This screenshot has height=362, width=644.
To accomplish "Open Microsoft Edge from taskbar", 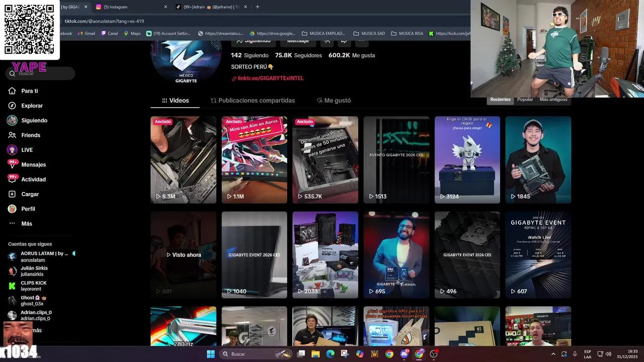I will point(330,354).
